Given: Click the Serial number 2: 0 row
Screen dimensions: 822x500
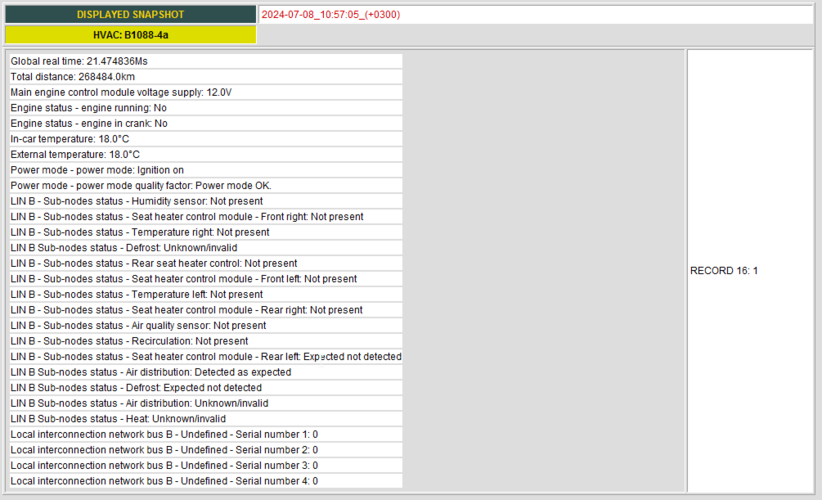Looking at the screenshot, I should pos(206,450).
